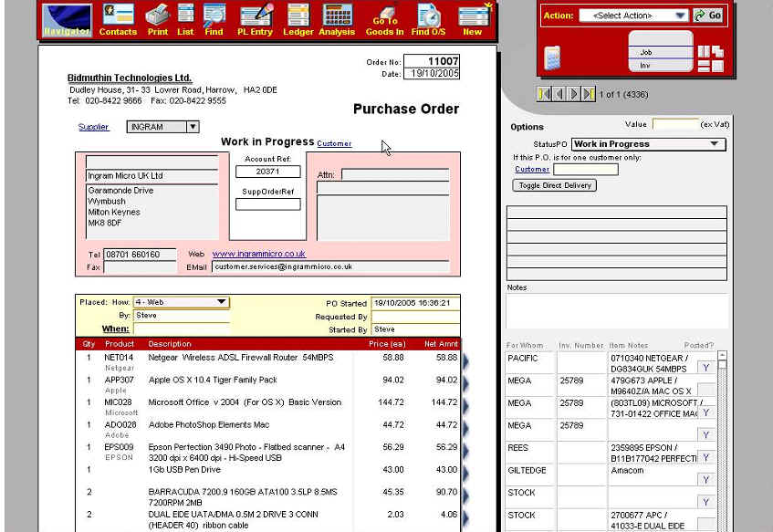Click the EMail address field
Screen dimensions: 773x532
(330, 266)
